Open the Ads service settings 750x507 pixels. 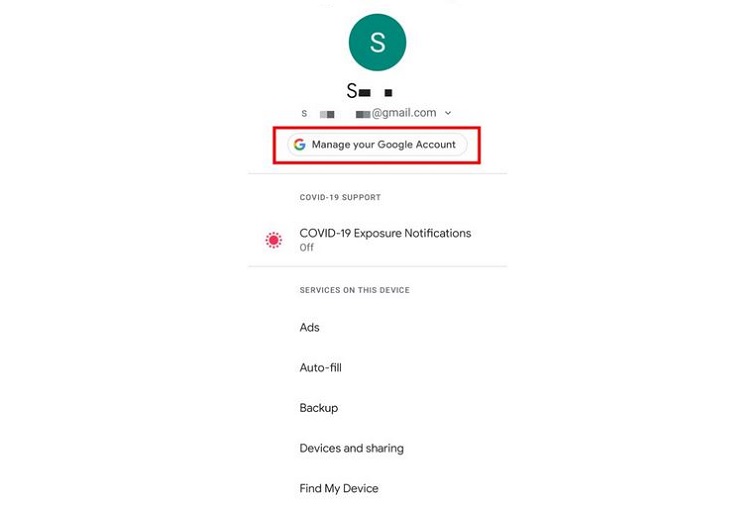click(309, 328)
